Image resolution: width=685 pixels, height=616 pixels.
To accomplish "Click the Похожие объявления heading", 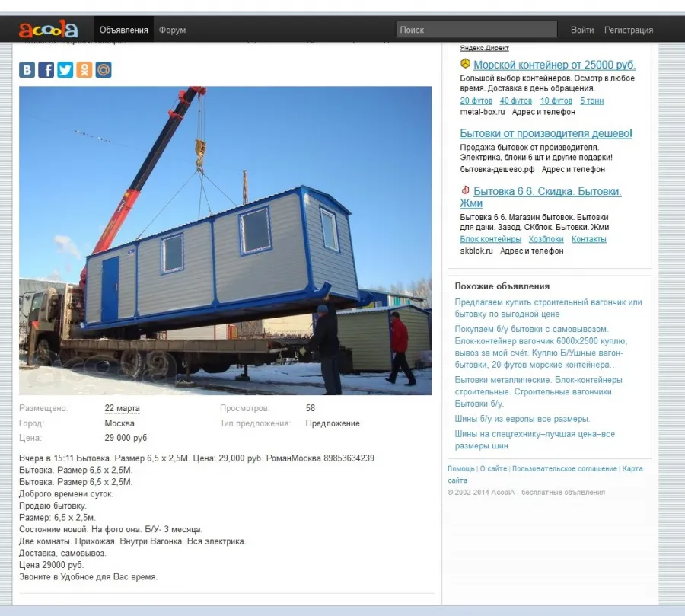I will pos(502,286).
